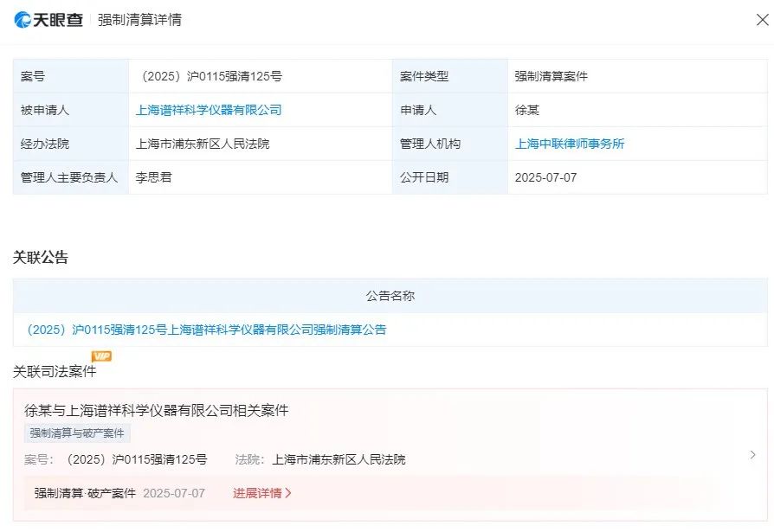This screenshot has width=774, height=532.
Task: Open 徐某与上海谱祥科学仪器有限公司相关案件 title
Action: coord(156,410)
